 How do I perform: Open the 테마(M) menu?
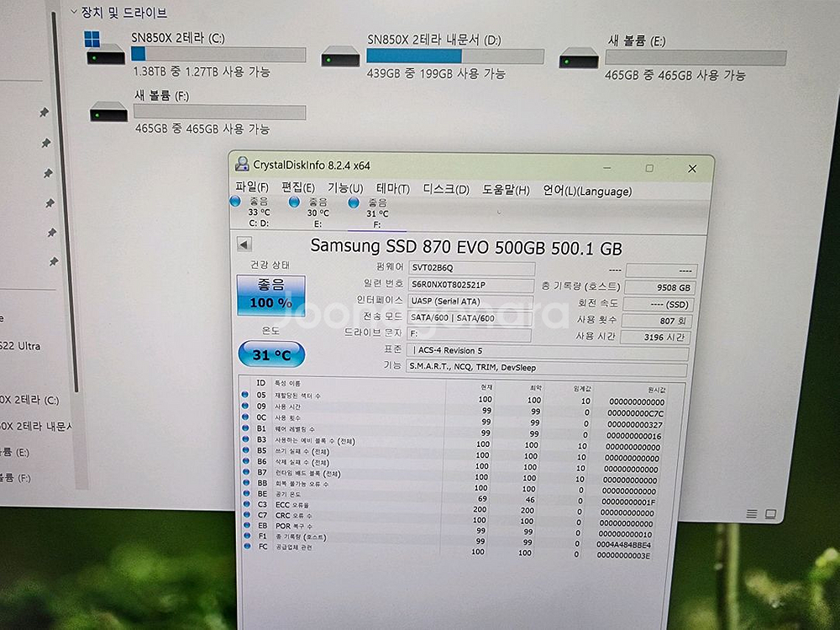pos(391,189)
